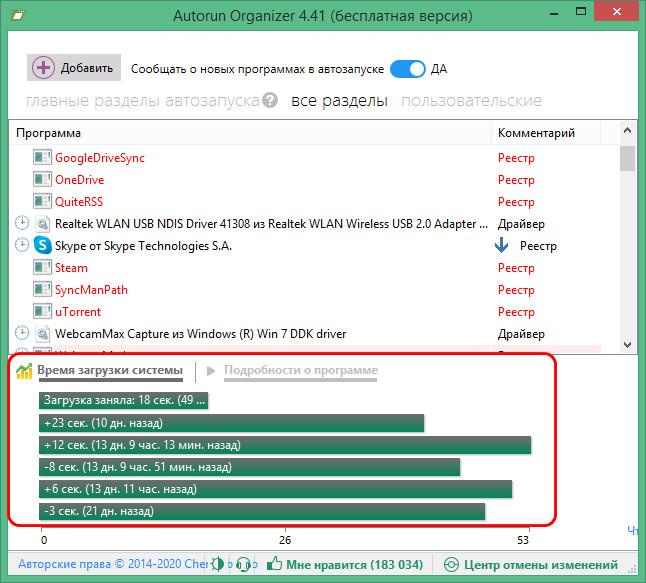The height and width of the screenshot is (583, 646).
Task: Open Время загрузки системы tab
Action: pos(110,370)
